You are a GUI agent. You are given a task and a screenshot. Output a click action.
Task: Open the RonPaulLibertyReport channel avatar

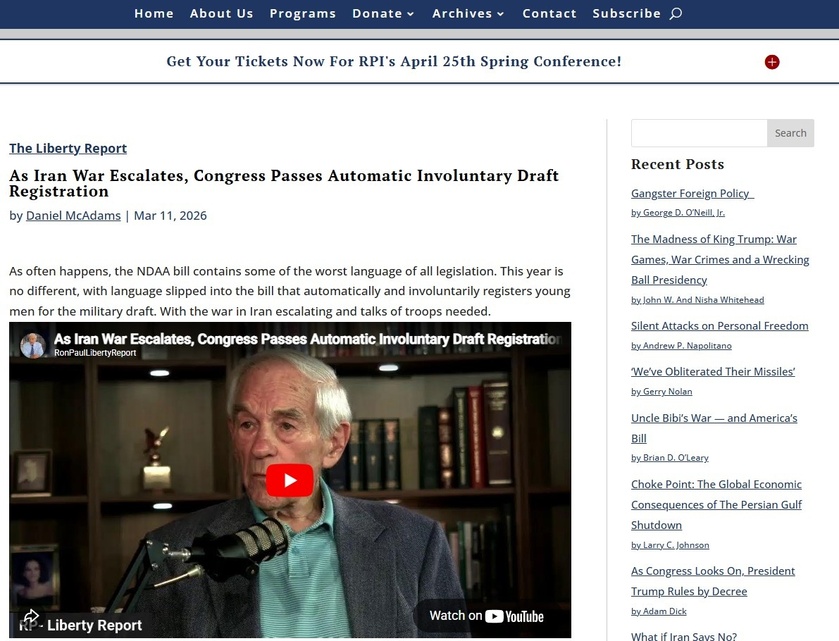[x=33, y=345]
